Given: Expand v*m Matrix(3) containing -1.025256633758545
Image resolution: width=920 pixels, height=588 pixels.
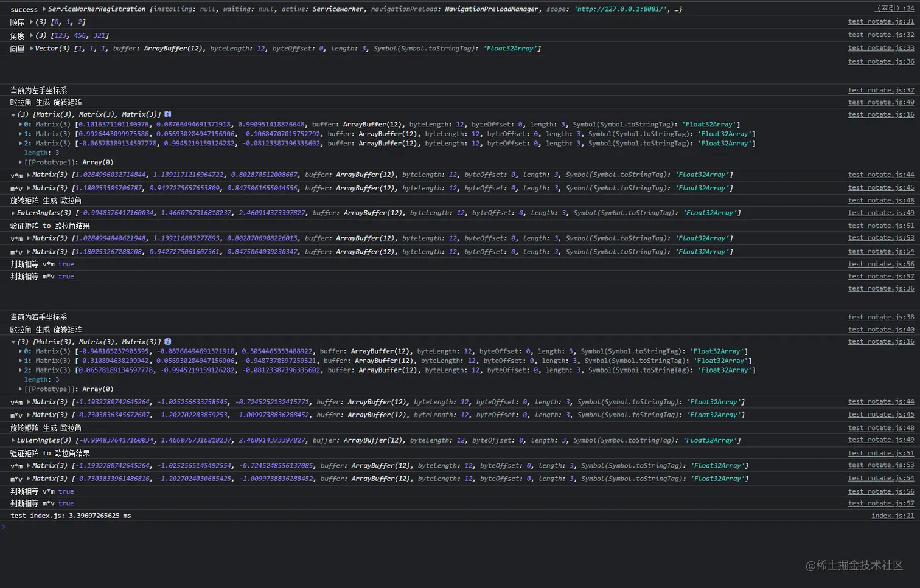Looking at the screenshot, I should (28, 402).
